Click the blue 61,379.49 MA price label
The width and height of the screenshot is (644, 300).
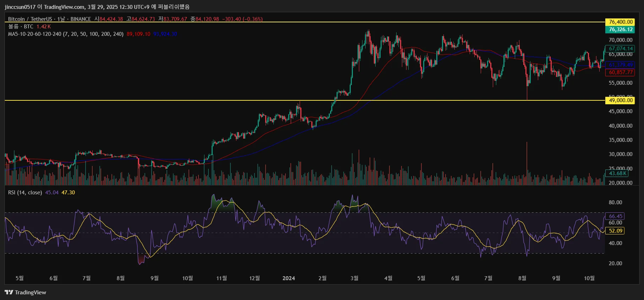coord(620,65)
